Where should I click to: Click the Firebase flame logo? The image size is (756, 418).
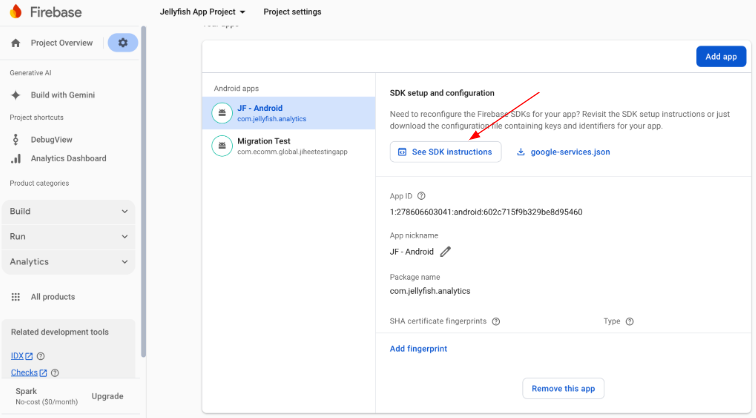(x=16, y=11)
